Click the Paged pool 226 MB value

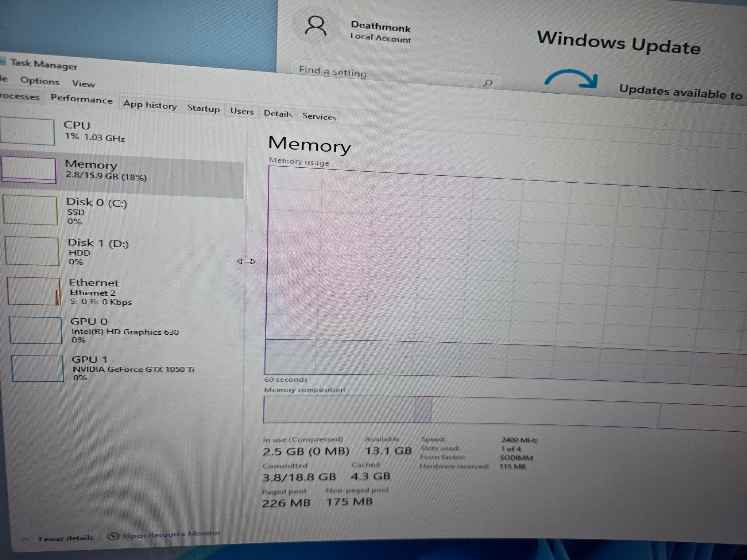tap(286, 503)
